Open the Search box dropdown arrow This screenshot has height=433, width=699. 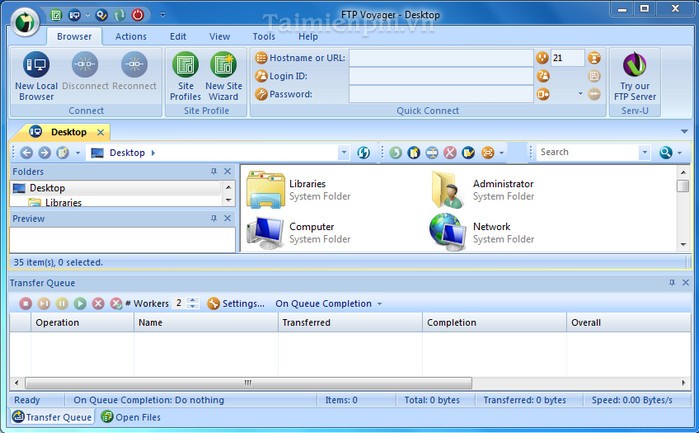(643, 153)
